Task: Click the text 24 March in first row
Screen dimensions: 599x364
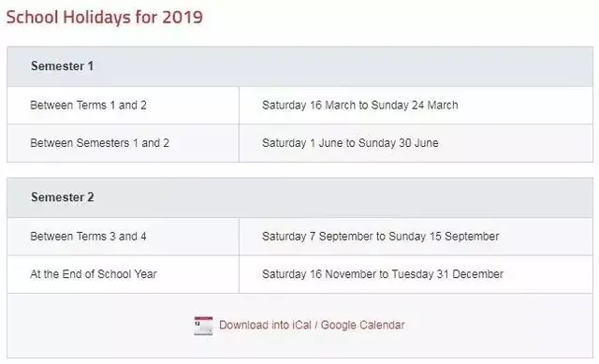Action: [434, 105]
